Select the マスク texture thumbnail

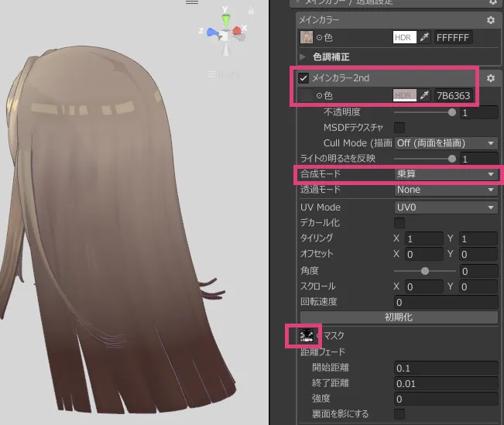(307, 335)
